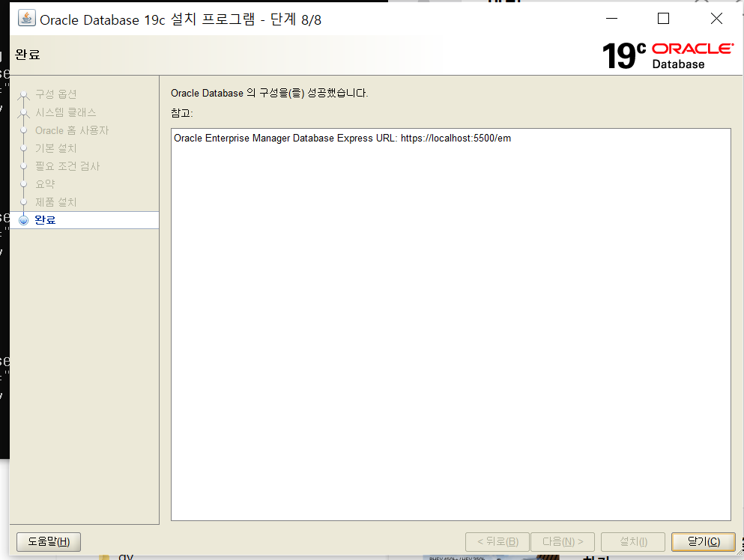Click the Java icon in title bar
The height and width of the screenshot is (560, 744).
tap(26, 18)
